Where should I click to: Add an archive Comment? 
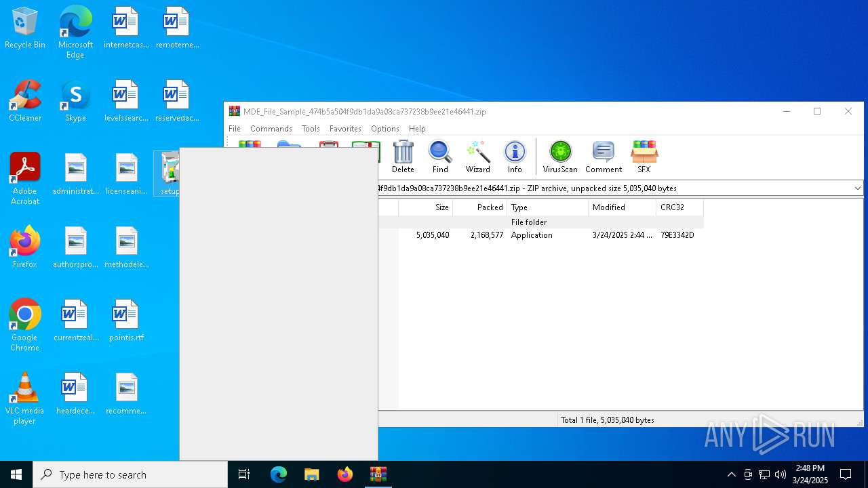point(604,157)
